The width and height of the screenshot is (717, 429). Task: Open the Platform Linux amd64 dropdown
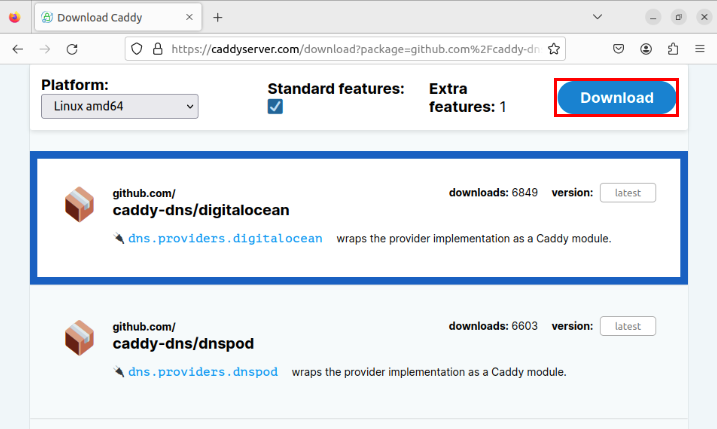click(120, 107)
